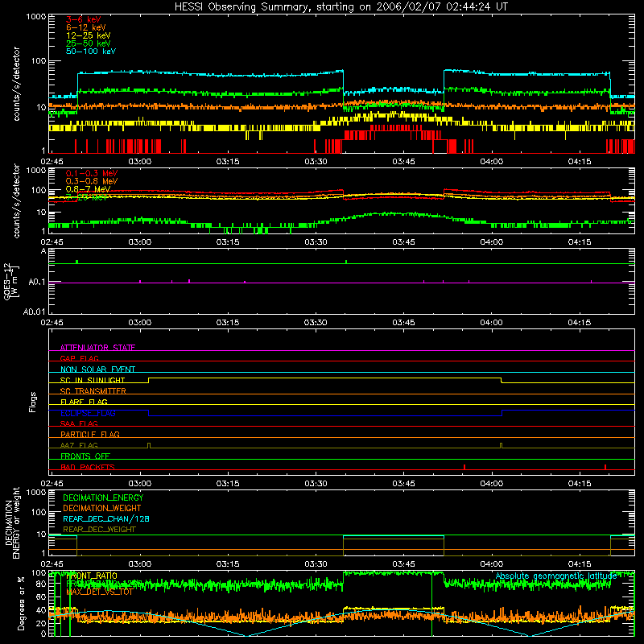Screen dimensions: 644x644
Task: Click the olive flag pulse just after 03:00
Action: pyautogui.click(x=149, y=445)
